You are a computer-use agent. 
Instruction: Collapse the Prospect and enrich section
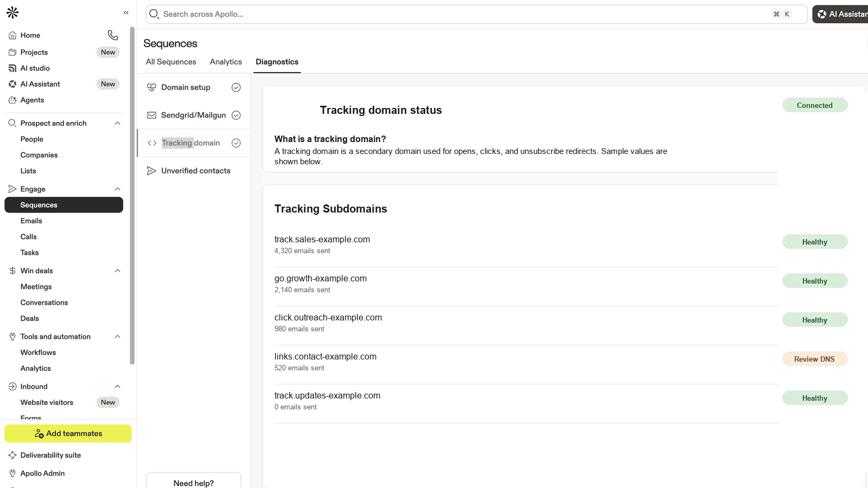117,123
